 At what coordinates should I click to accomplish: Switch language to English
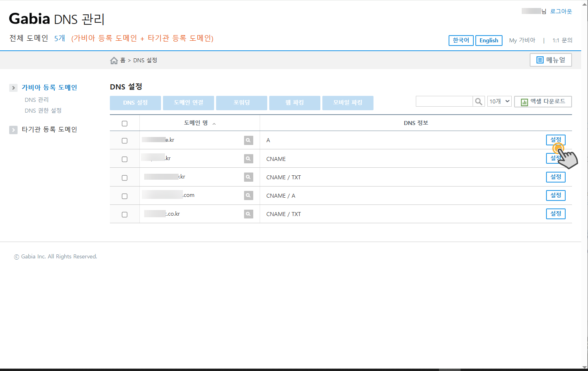489,40
